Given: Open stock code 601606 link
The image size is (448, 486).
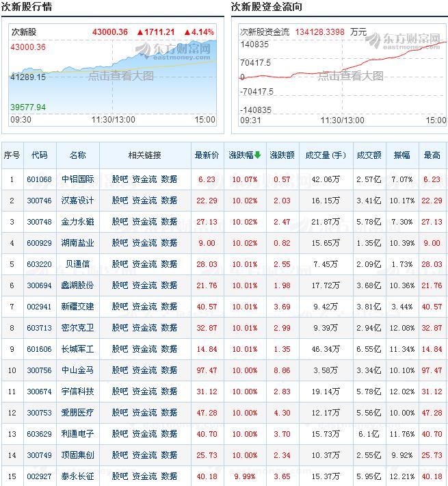Looking at the screenshot, I should (39, 349).
